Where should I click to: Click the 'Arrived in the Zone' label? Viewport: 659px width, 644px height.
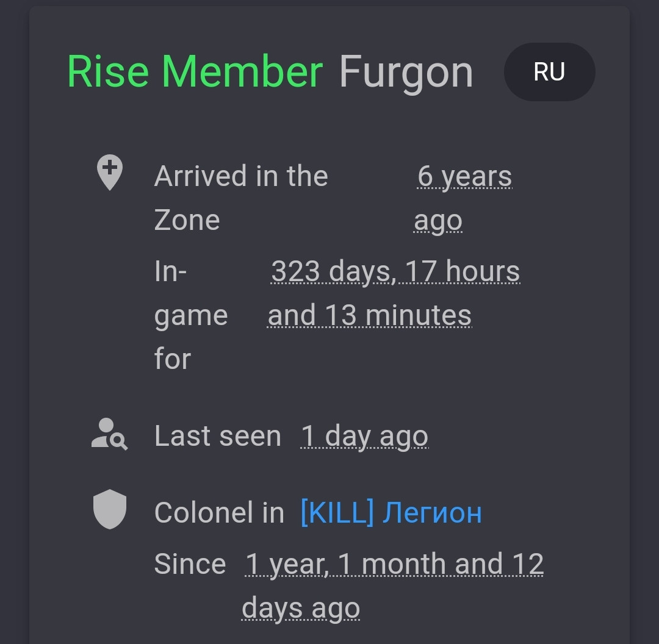241,198
